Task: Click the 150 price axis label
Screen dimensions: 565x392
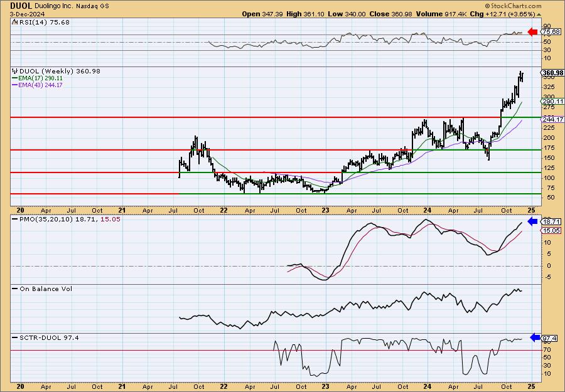Action: click(549, 157)
